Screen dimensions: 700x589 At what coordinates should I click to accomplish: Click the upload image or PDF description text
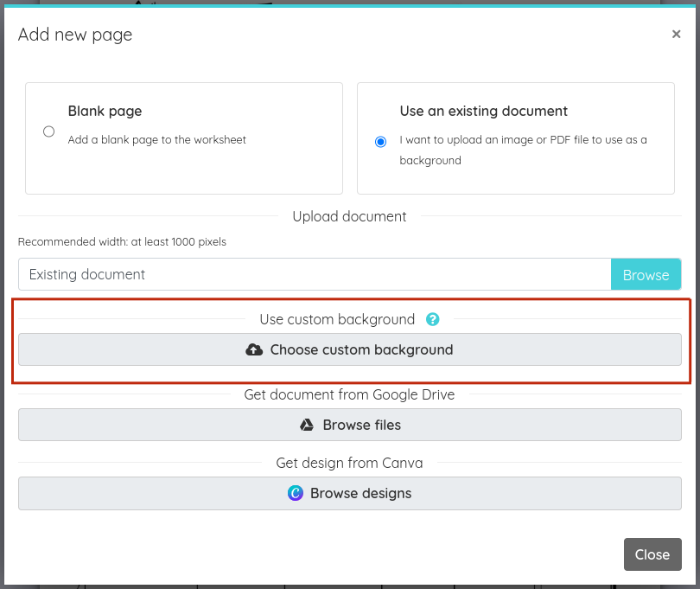(523, 150)
